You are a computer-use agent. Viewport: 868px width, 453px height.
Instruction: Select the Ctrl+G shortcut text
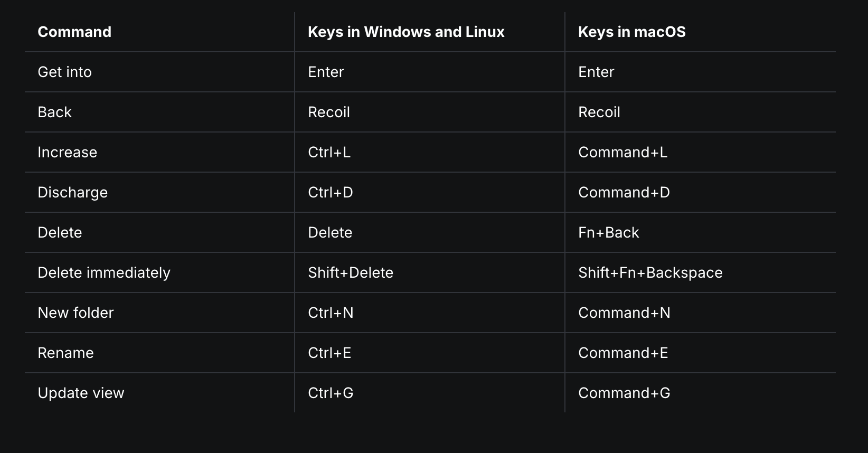[x=331, y=393]
